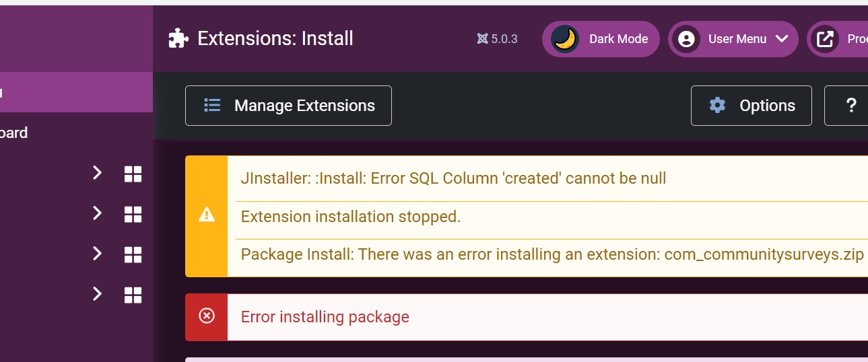The height and width of the screenshot is (362, 868).
Task: Expand the bottom sidebar chevron
Action: (97, 294)
